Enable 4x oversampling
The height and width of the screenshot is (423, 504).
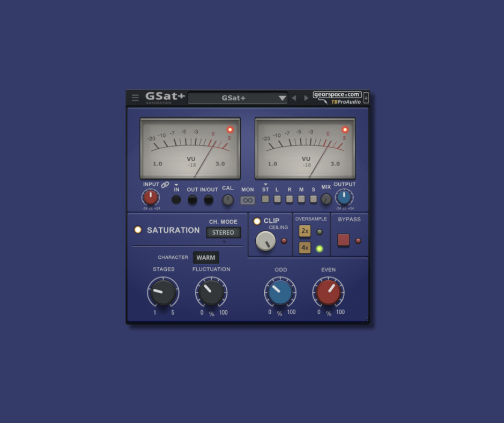click(x=305, y=247)
